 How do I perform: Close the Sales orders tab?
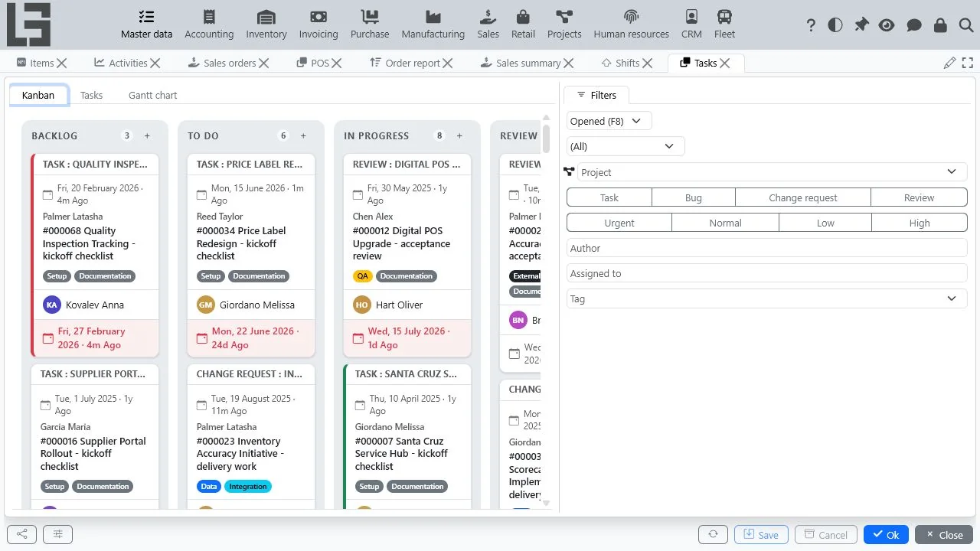coord(264,63)
